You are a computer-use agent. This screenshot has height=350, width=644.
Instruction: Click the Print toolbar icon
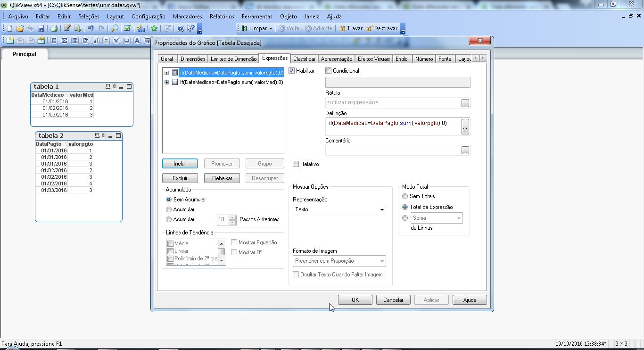(54, 28)
